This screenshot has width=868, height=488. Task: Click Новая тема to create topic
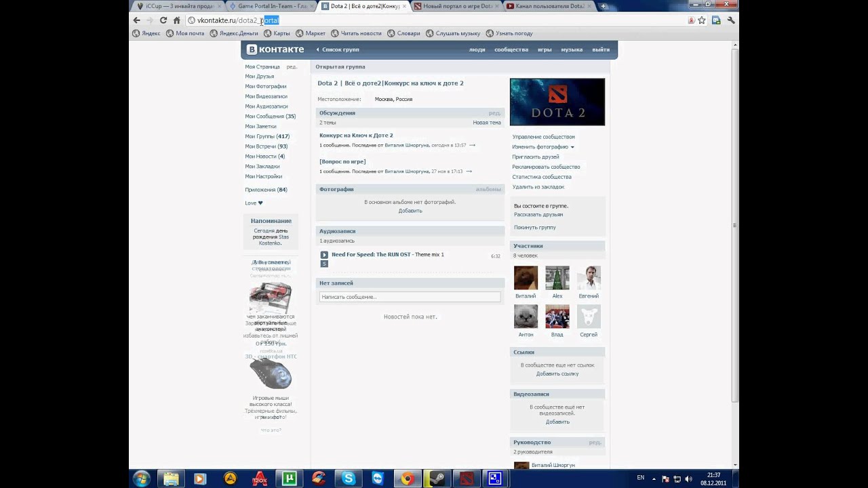(487, 123)
